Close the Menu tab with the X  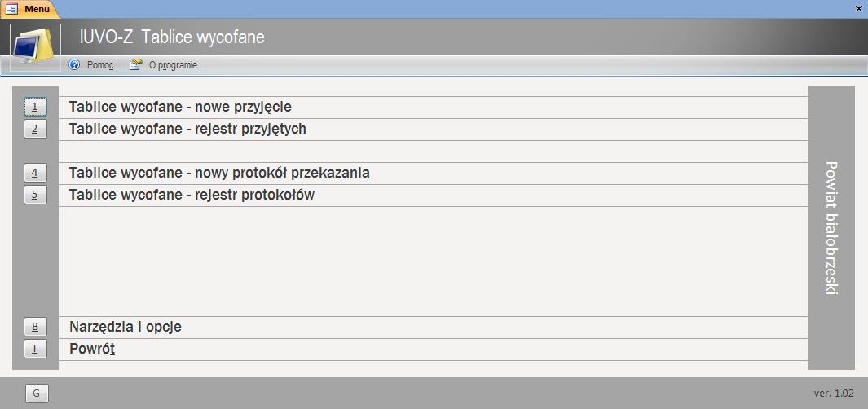click(859, 8)
